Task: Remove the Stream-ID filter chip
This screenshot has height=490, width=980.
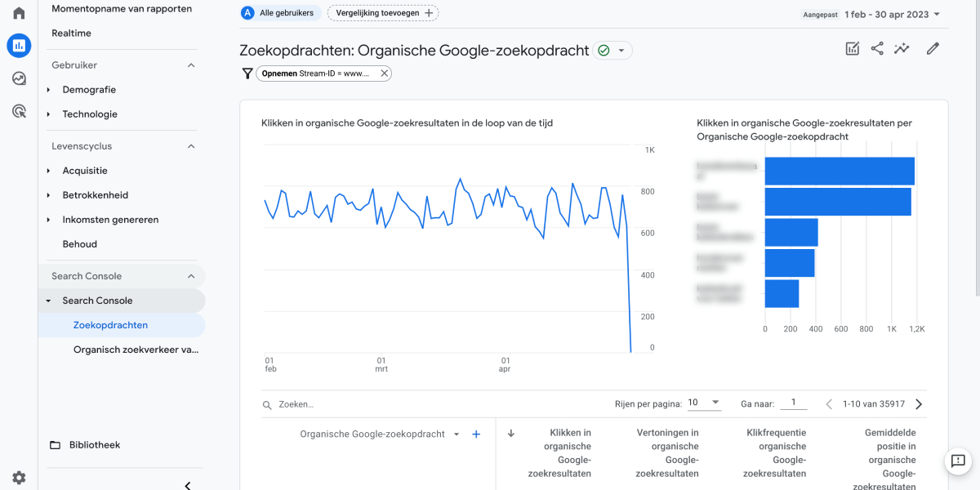Action: 384,73
